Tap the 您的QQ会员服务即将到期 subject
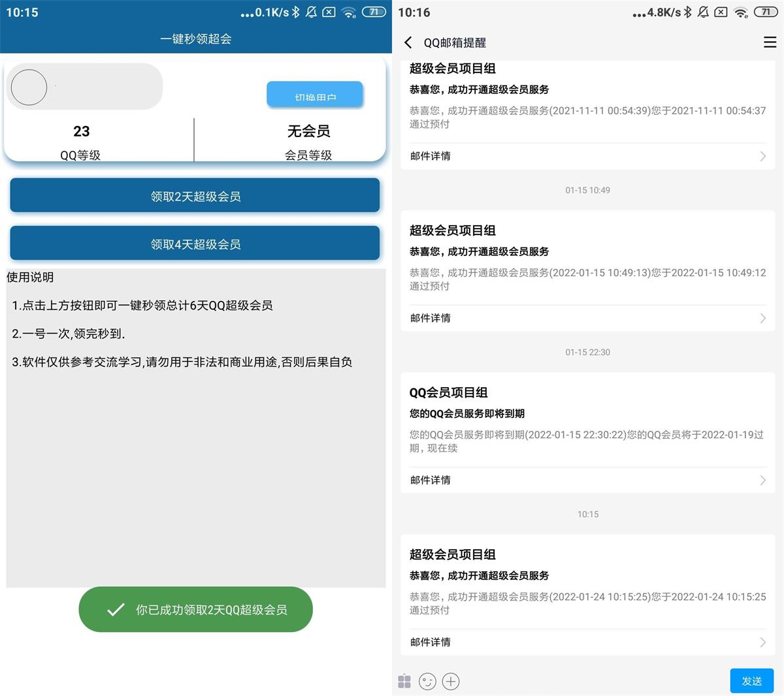Image resolution: width=784 pixels, height=696 pixels. [x=467, y=413]
